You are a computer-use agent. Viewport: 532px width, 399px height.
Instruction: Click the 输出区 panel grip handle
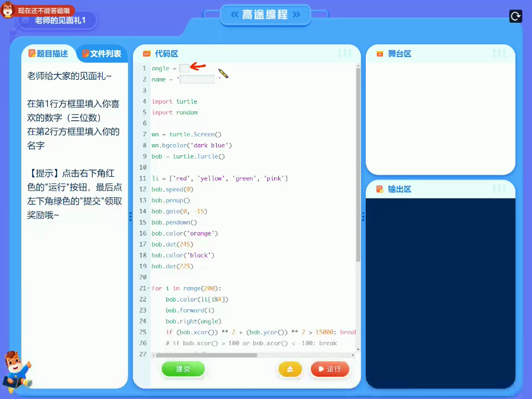pos(499,188)
